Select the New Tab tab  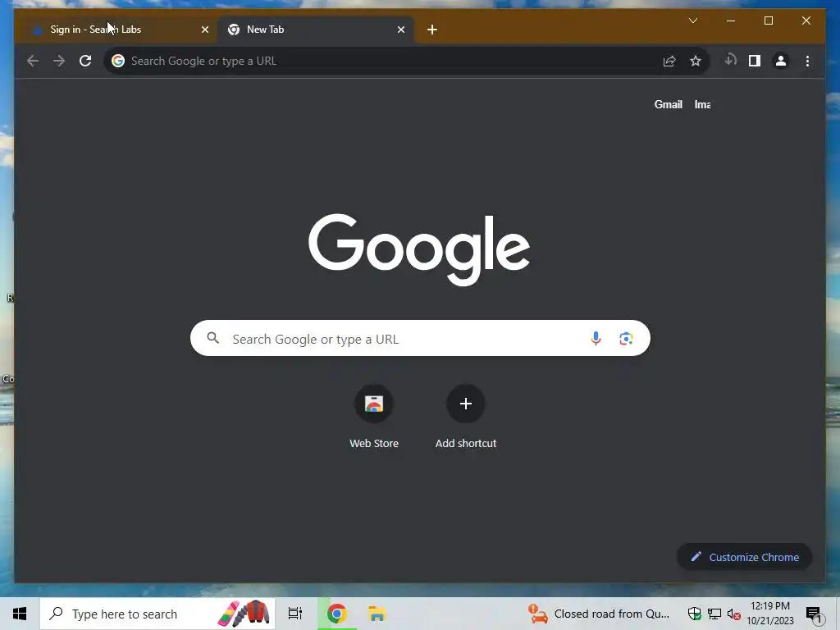point(316,30)
